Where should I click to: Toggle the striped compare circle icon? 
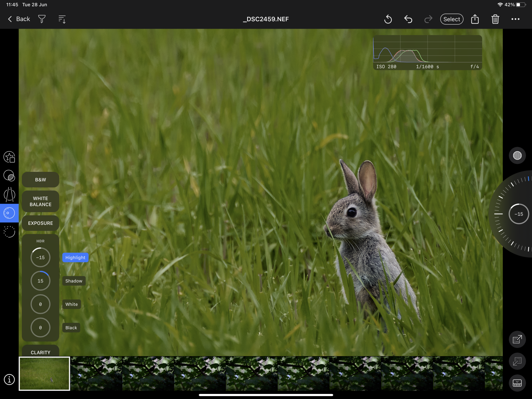pyautogui.click(x=517, y=155)
